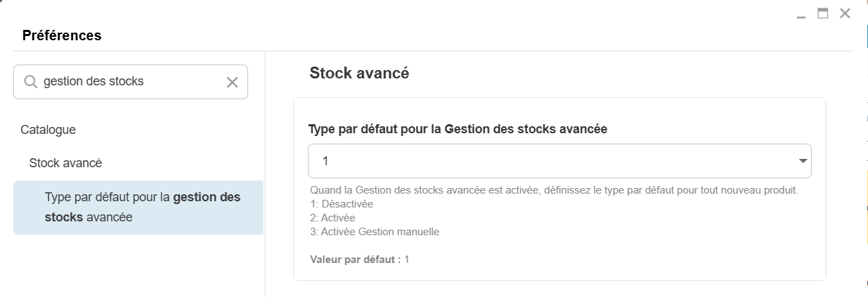Minimize the Préférences window
Viewport: 868px width, 297px height.
(801, 15)
